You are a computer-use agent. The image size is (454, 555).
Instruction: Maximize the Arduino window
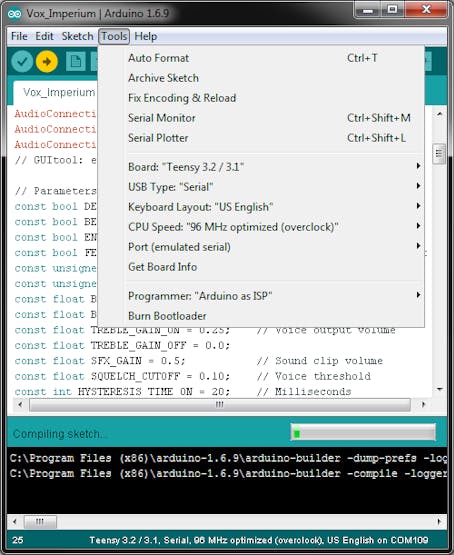(x=392, y=10)
